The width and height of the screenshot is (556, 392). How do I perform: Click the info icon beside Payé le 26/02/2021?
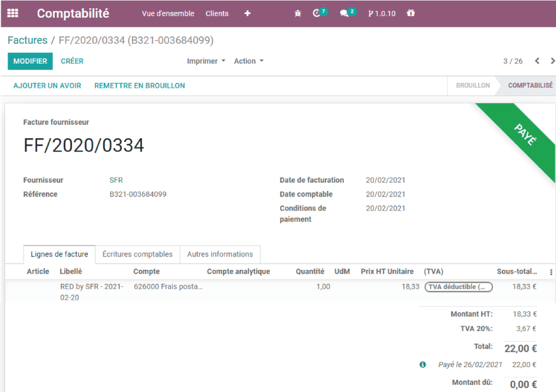[422, 364]
